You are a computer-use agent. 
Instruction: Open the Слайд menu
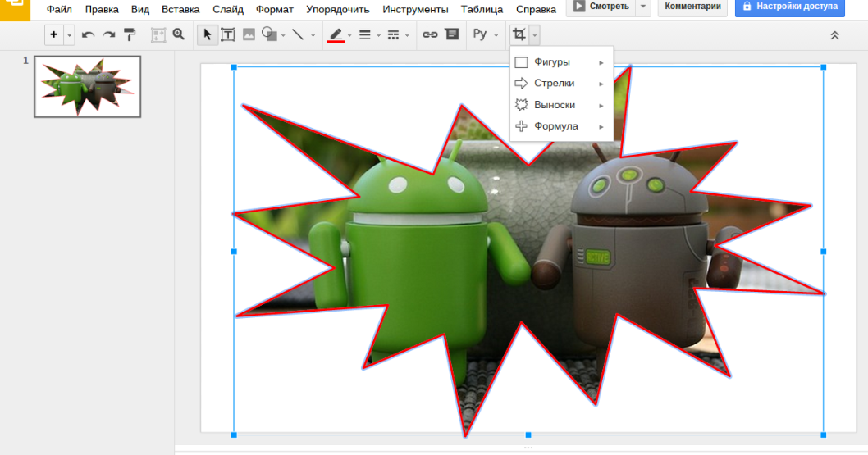coord(228,9)
